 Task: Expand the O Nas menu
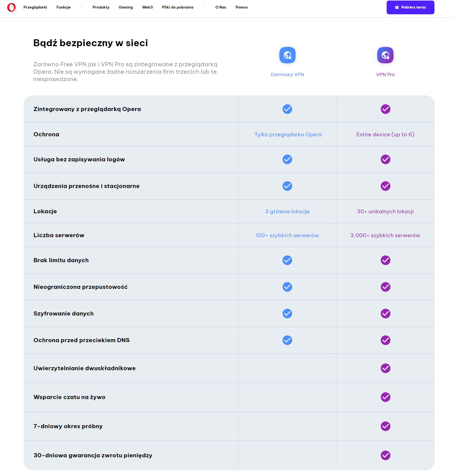click(221, 7)
